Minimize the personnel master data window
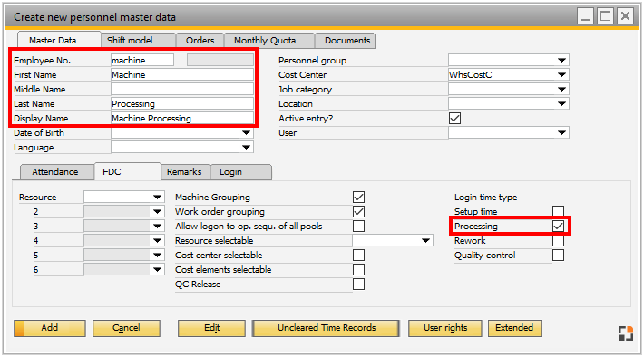The width and height of the screenshot is (644, 357). [x=585, y=16]
